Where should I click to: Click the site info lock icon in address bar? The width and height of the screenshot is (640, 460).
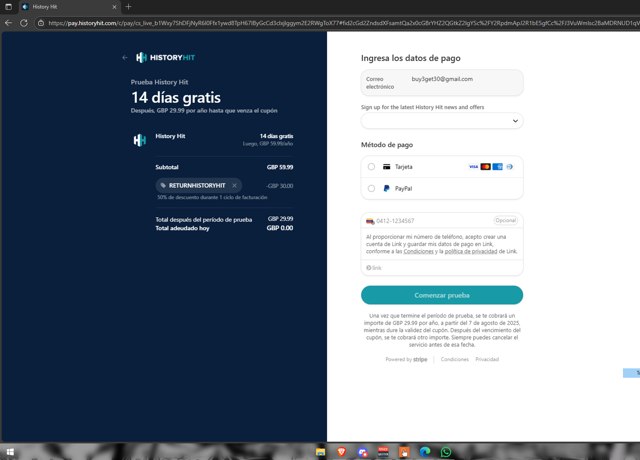pos(41,23)
